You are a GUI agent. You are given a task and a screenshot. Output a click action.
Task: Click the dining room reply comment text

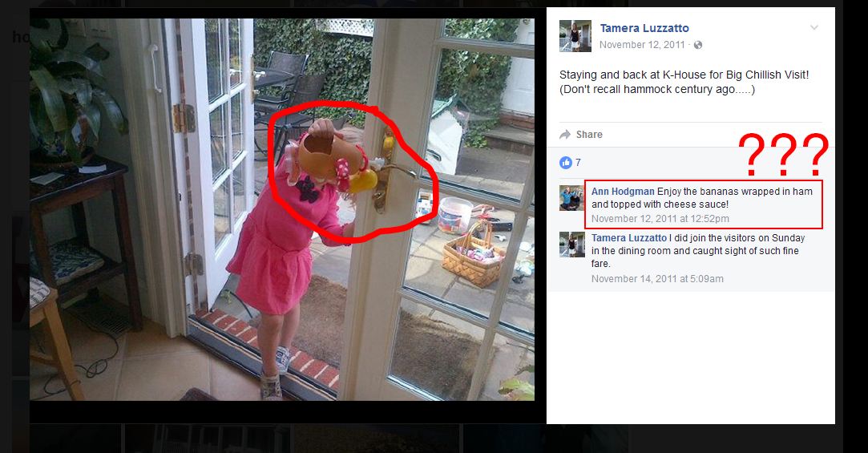coord(698,251)
